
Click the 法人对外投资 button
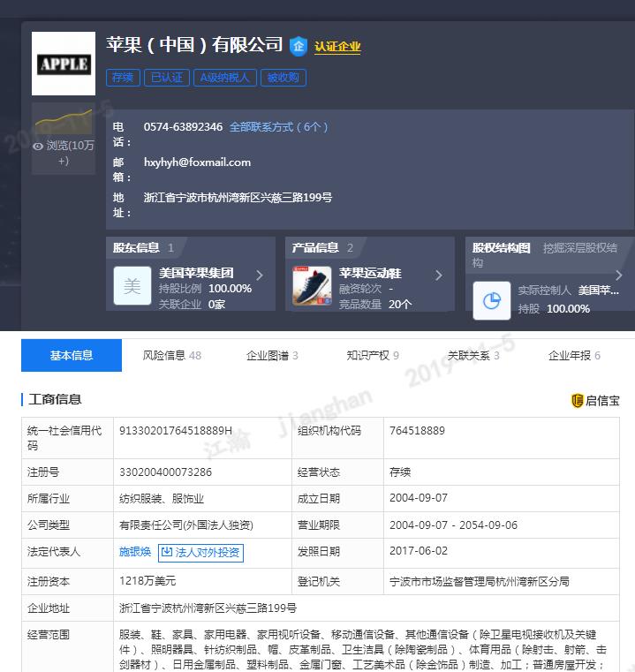point(200,553)
